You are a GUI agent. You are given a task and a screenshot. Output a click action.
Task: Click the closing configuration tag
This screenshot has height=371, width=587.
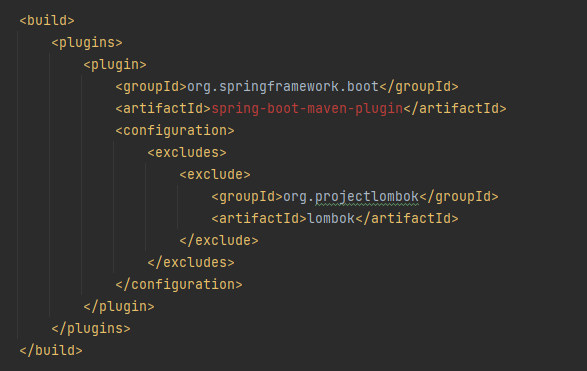pyautogui.click(x=179, y=285)
